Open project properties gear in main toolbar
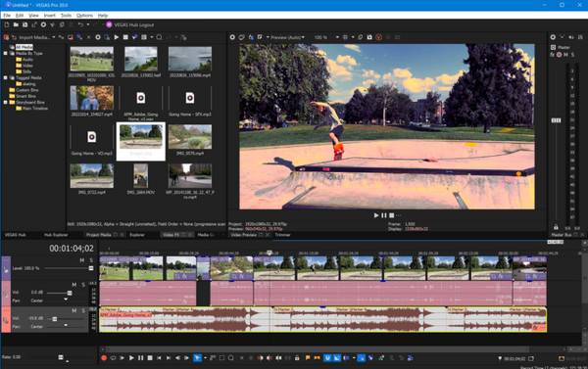Viewport: 588px width, 369px height. click(x=43, y=25)
